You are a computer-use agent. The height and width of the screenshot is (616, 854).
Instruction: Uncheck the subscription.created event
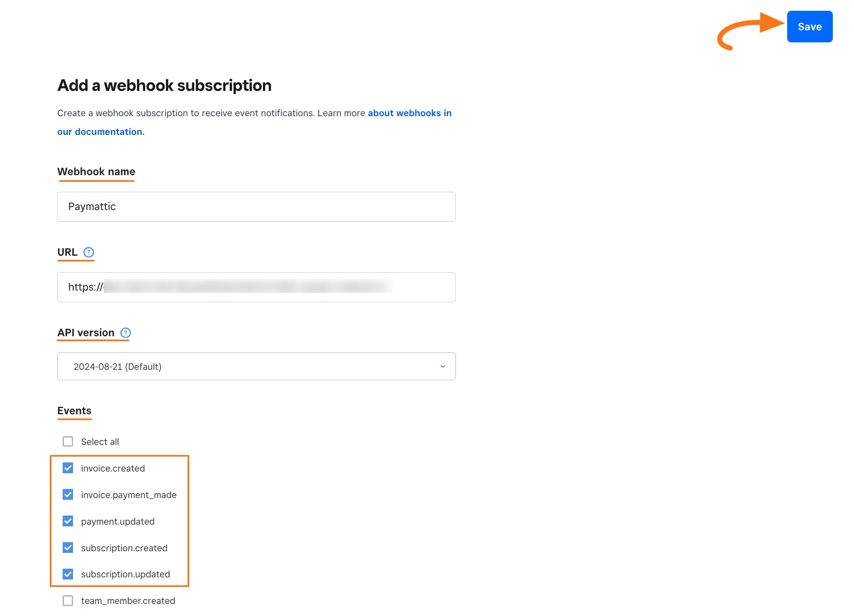point(68,548)
